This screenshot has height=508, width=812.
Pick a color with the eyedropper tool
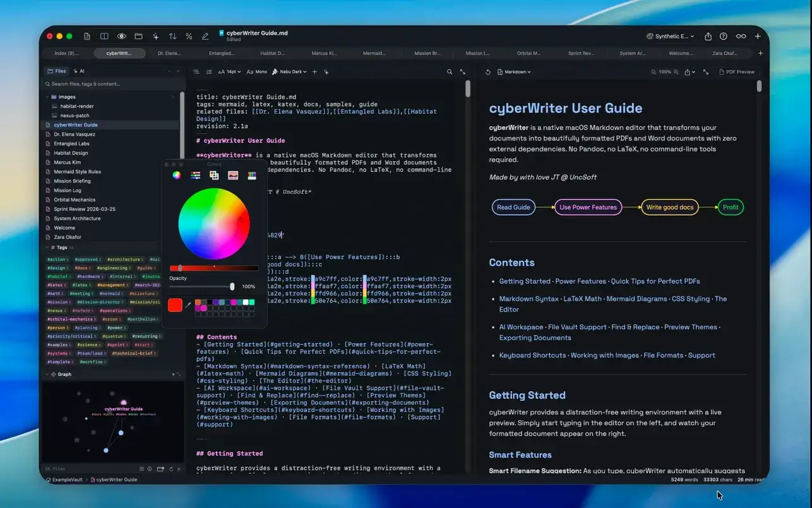(x=188, y=305)
